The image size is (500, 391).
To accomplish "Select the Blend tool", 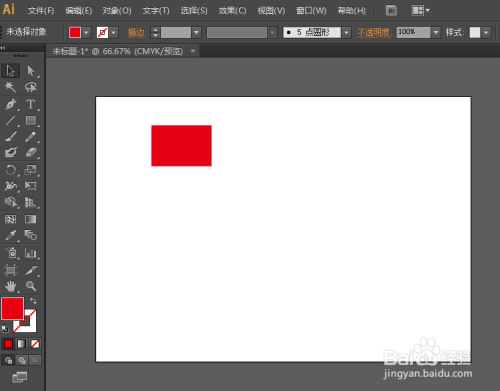I will 31,235.
